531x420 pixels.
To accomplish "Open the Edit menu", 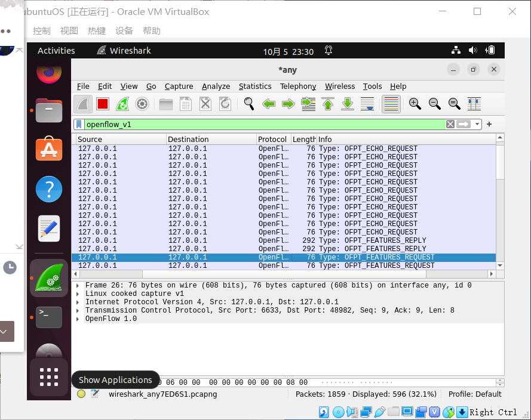I will coord(105,87).
